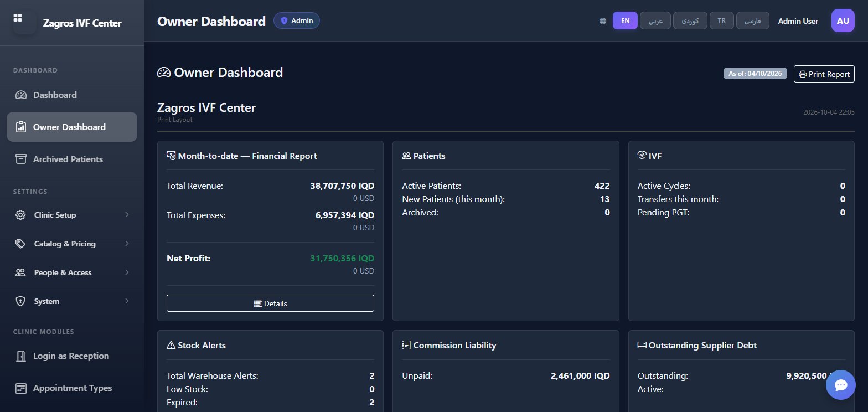Viewport: 868px width, 412px height.
Task: Click the System shield icon
Action: [x=20, y=301]
